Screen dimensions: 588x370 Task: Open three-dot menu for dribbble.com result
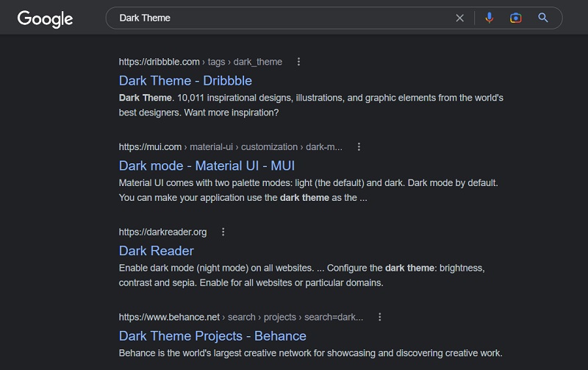(x=298, y=62)
